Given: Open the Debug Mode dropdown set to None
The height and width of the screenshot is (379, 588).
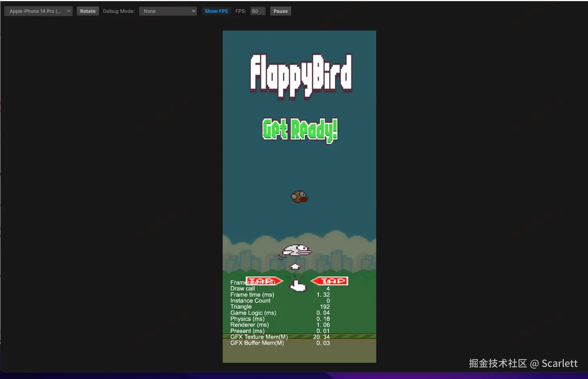Looking at the screenshot, I should 168,11.
